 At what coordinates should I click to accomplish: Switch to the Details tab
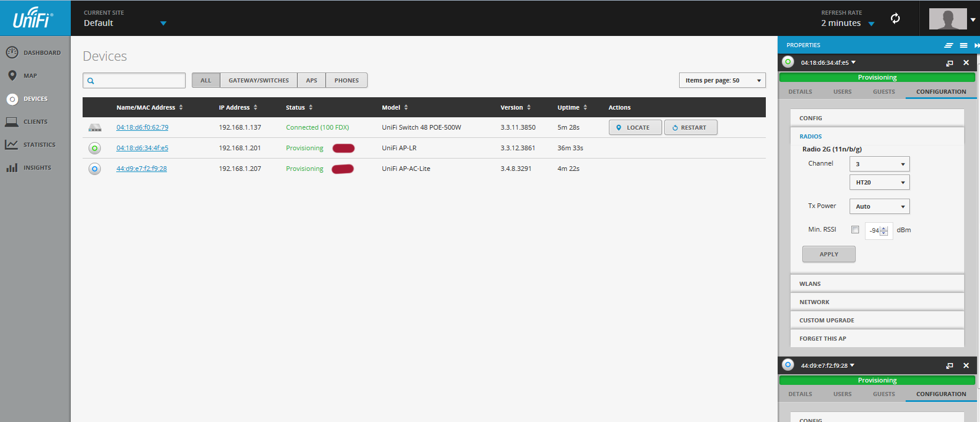(800, 91)
